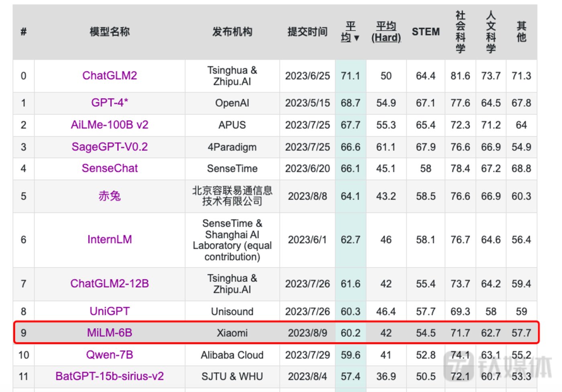Click the 社会科学 column header

(x=460, y=32)
